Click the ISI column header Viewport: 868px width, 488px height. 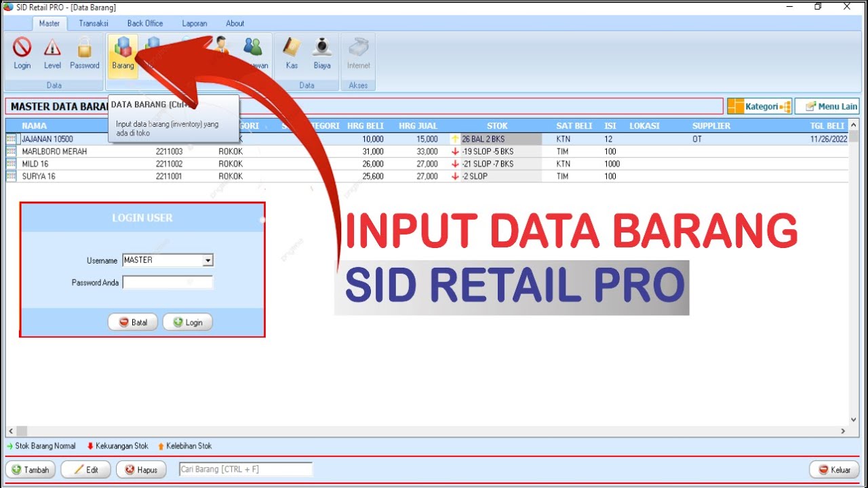click(610, 126)
